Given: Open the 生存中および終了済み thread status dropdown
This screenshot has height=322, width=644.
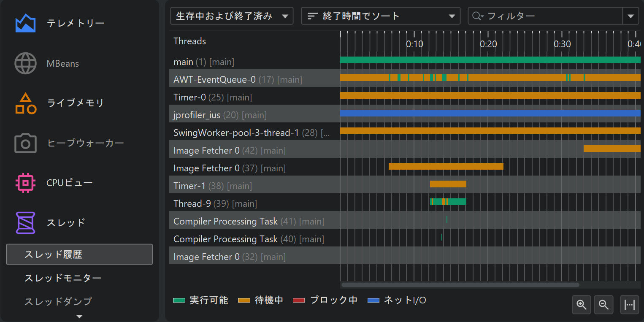Looking at the screenshot, I should [232, 16].
